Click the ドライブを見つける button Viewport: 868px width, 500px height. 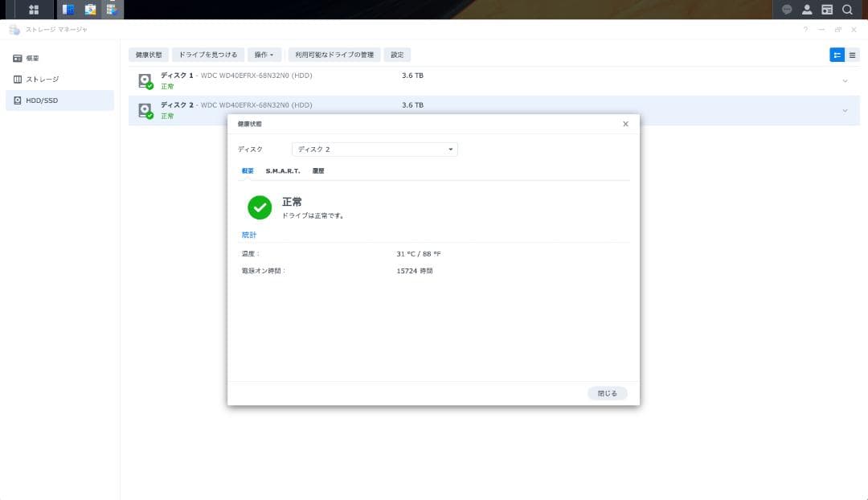208,55
